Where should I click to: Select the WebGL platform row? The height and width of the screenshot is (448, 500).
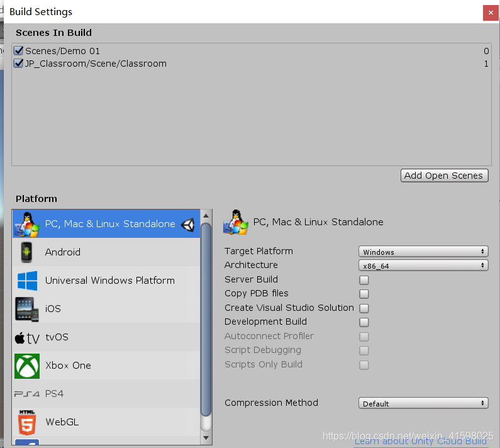(106, 422)
